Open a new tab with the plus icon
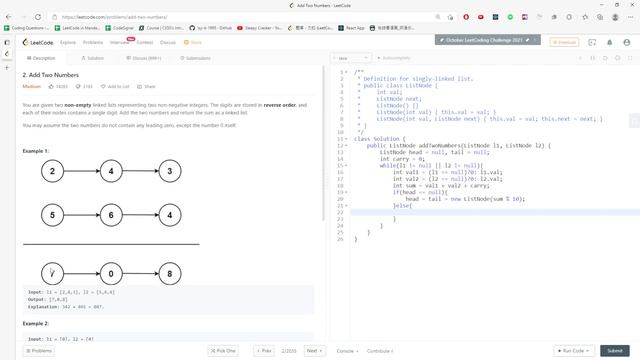The image size is (640, 360). click(7, 67)
